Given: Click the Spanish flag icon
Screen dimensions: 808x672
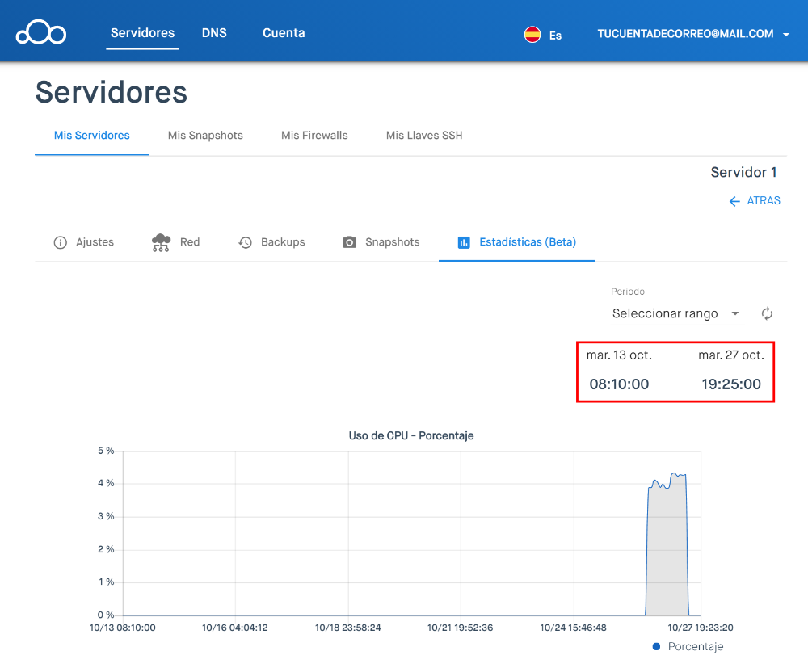Looking at the screenshot, I should 532,35.
